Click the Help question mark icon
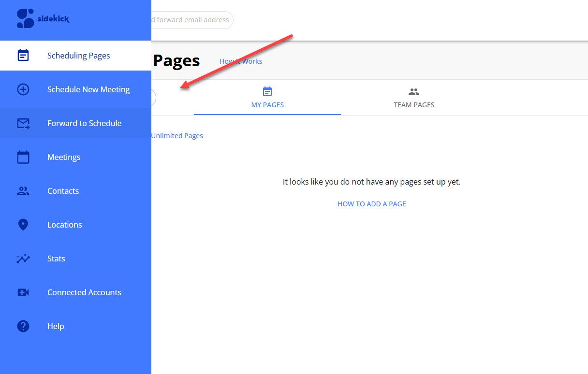Viewport: 588px width, 374px height. (x=23, y=326)
